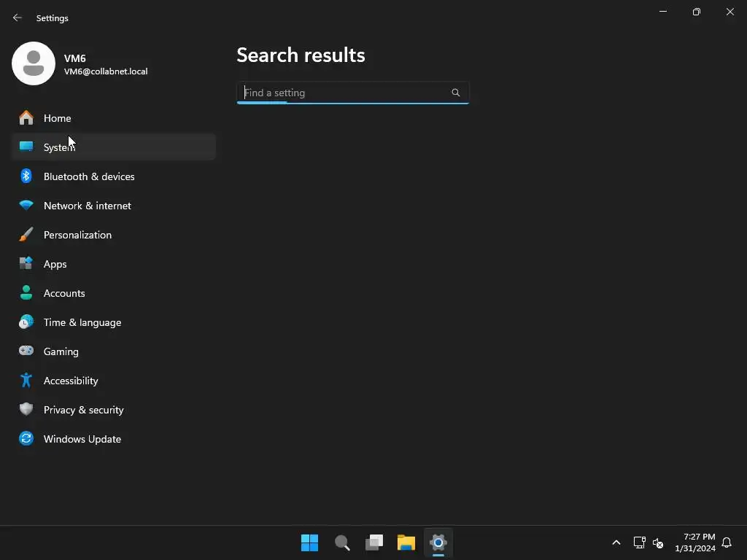Click the Settings window title
Screen dimensions: 747x560
[53, 18]
